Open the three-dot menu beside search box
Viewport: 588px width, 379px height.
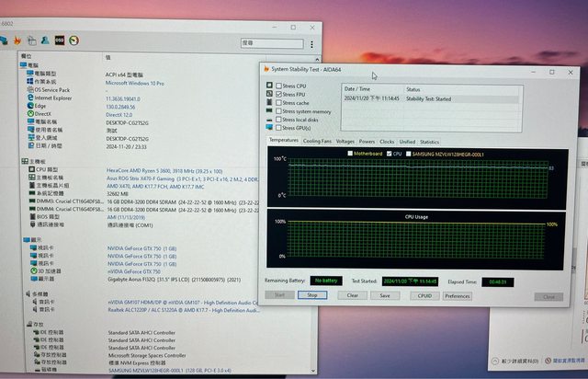coord(311,43)
